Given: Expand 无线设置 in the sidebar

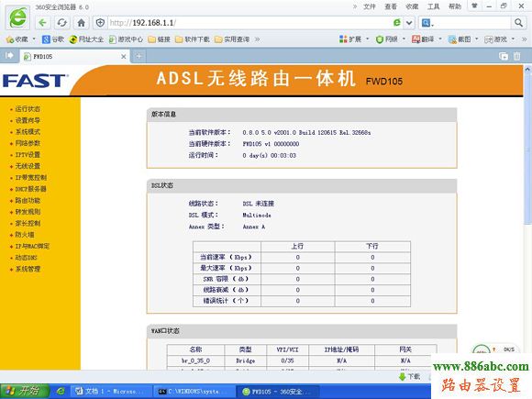Looking at the screenshot, I should pyautogui.click(x=28, y=166).
